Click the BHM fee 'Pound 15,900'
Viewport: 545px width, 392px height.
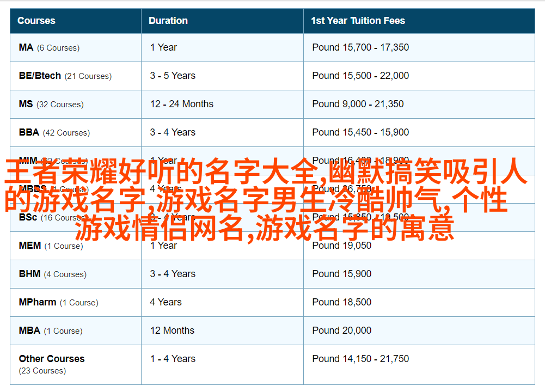[342, 274]
